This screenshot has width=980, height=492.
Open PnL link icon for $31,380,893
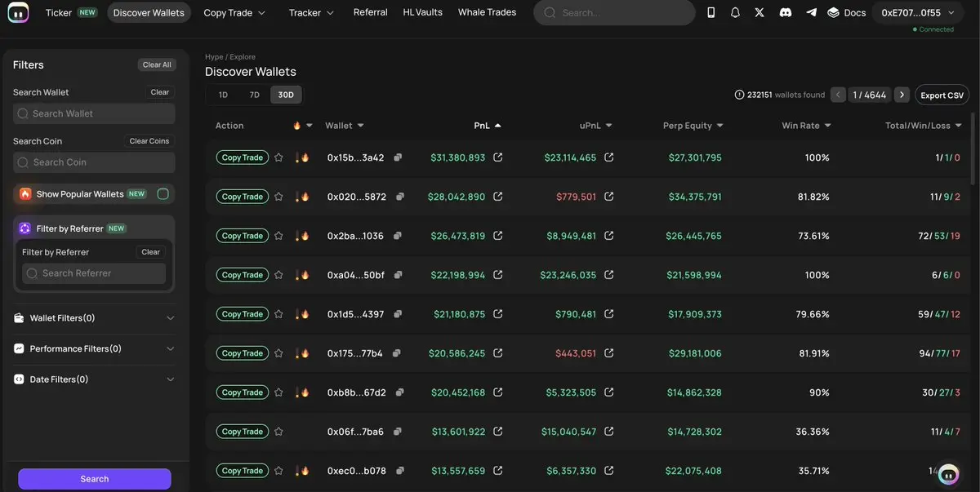click(x=498, y=157)
